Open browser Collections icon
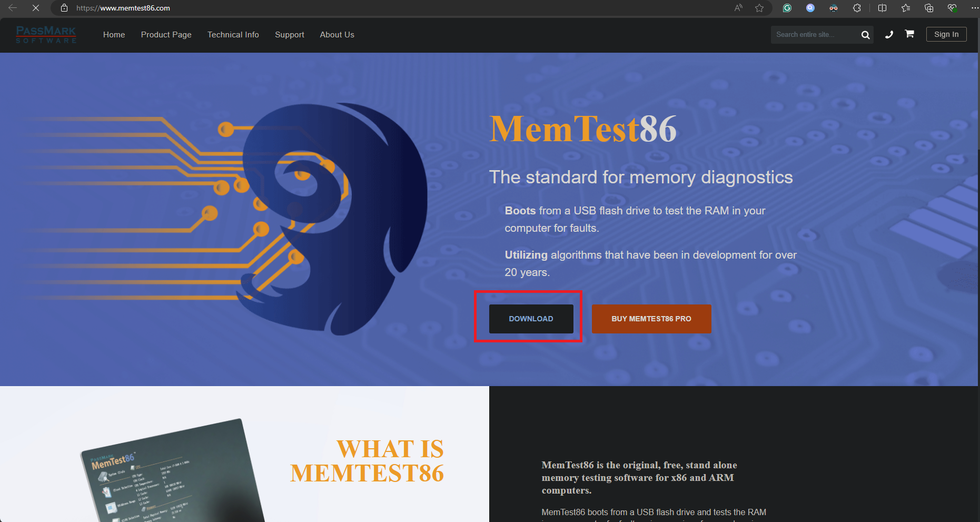Screen dimensions: 980x522 coord(929,8)
